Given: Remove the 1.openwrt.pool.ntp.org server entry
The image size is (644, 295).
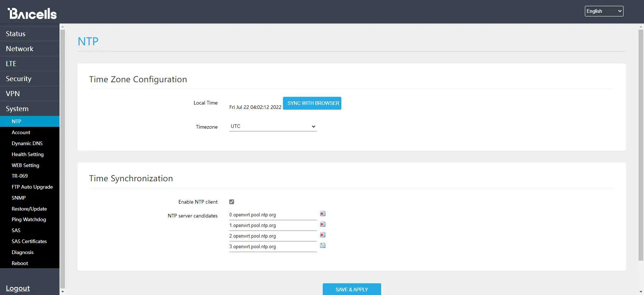Looking at the screenshot, I should pyautogui.click(x=323, y=224).
